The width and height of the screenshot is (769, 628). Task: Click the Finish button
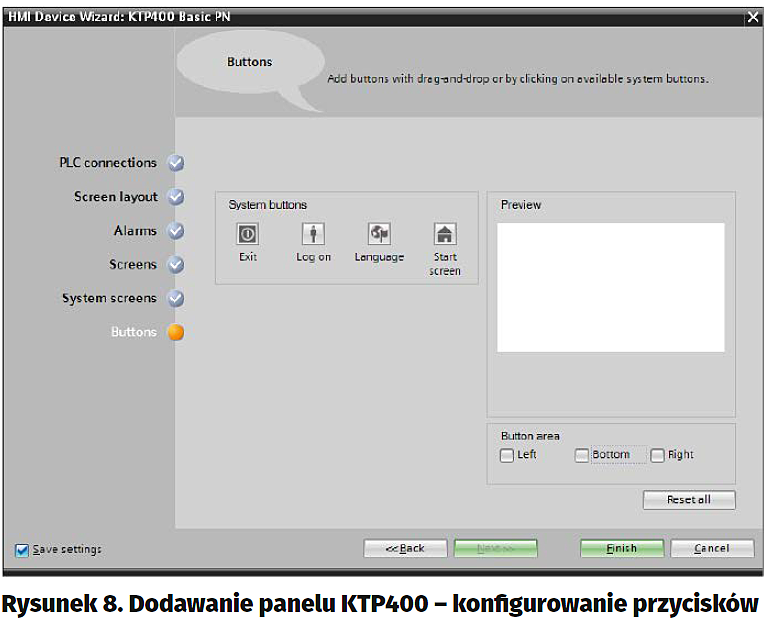point(622,548)
